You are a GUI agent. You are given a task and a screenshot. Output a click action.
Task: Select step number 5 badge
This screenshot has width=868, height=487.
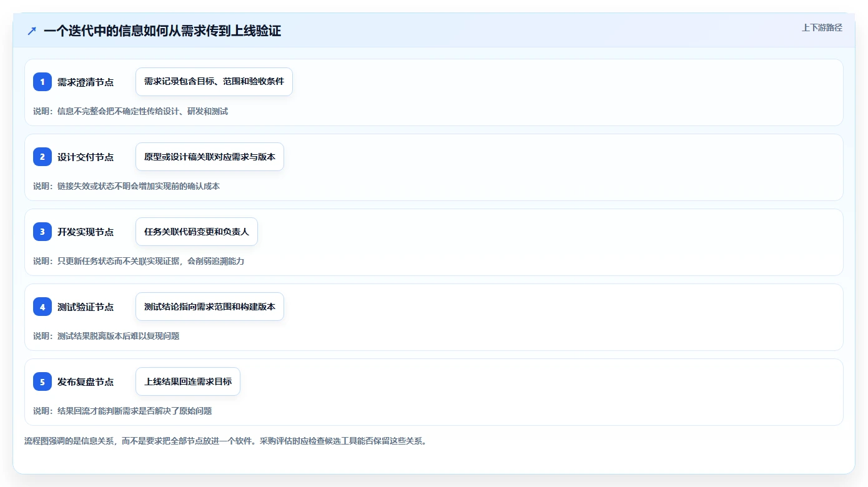(42, 381)
